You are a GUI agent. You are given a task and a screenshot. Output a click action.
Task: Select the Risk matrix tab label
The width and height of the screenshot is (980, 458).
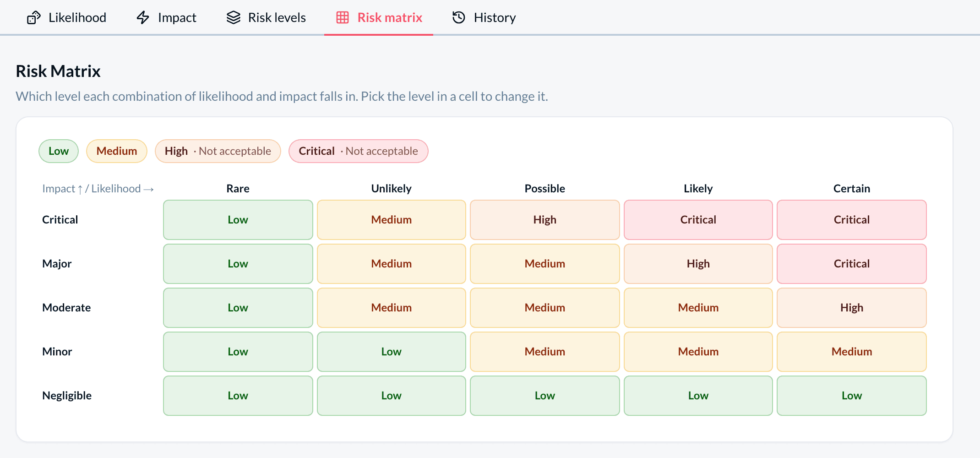tap(390, 18)
